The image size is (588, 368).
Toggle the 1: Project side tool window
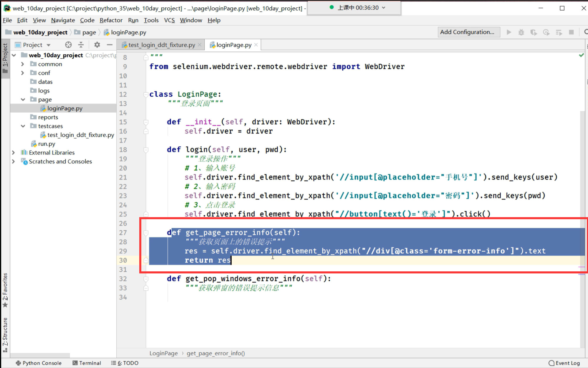pos(5,58)
